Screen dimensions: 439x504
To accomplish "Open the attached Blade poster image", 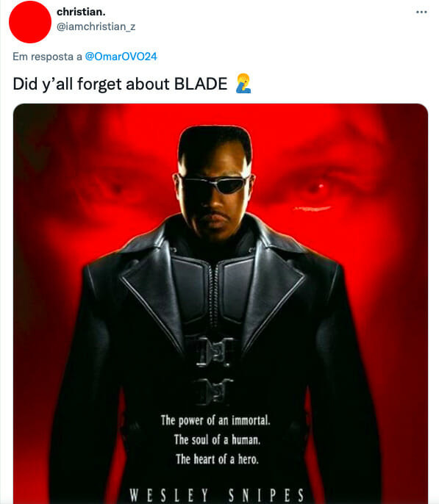I will click(221, 303).
